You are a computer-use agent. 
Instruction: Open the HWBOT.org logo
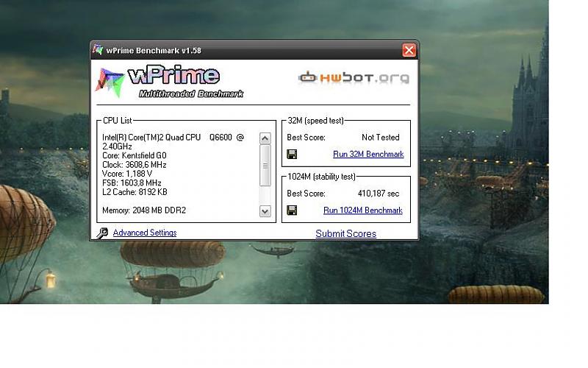[354, 78]
